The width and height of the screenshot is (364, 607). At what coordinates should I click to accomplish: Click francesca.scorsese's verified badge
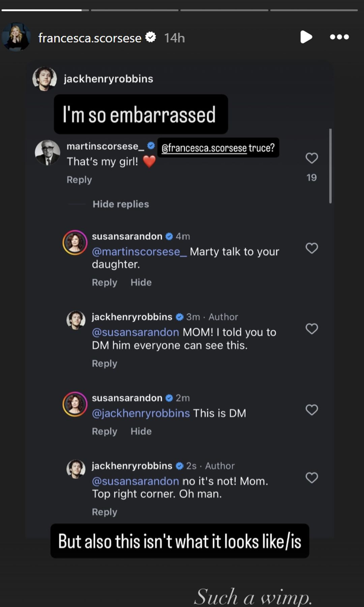tap(151, 38)
